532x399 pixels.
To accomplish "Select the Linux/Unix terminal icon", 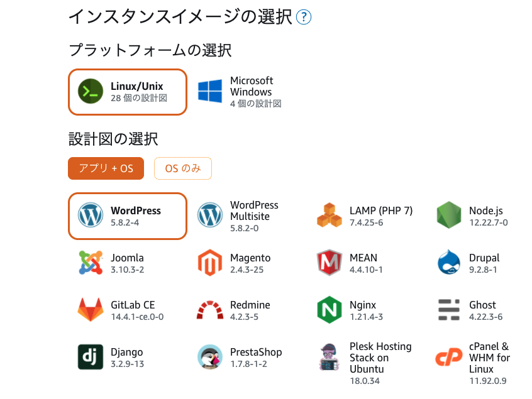I will 91,91.
